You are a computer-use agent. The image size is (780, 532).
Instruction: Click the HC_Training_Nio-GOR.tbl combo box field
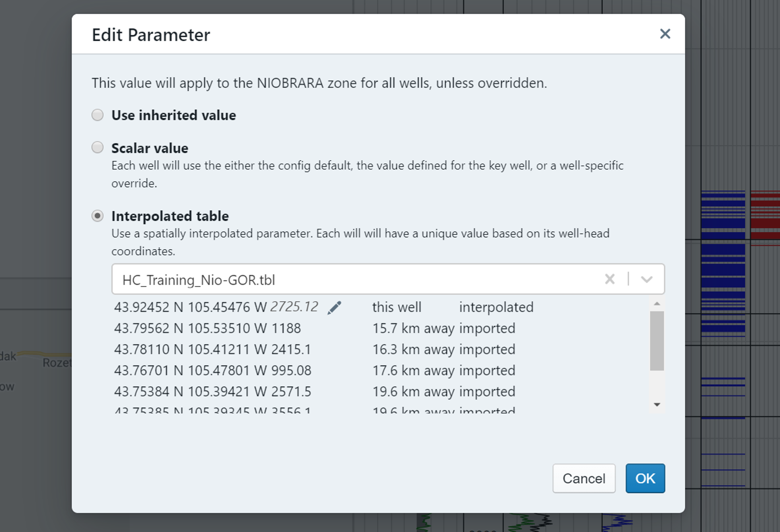point(352,279)
